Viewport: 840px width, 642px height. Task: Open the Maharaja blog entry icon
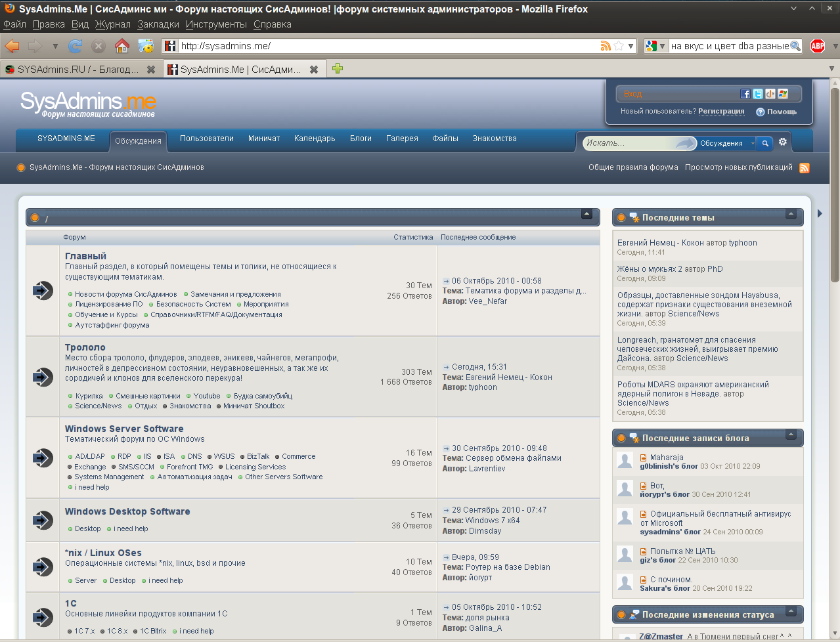(644, 458)
